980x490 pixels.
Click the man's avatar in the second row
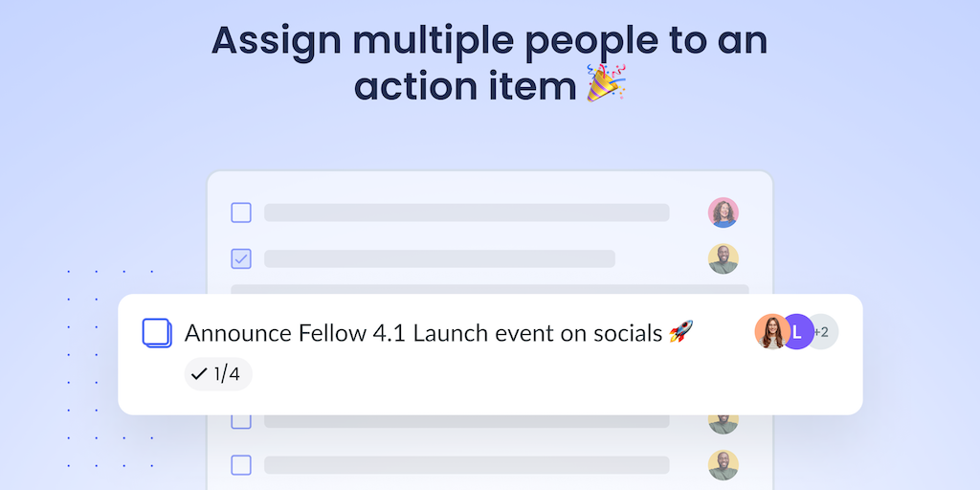(x=724, y=258)
